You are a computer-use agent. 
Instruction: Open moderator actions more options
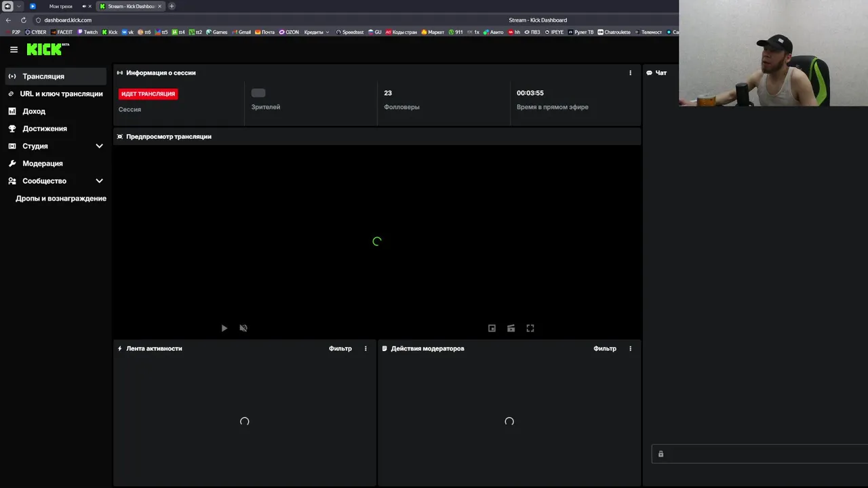pyautogui.click(x=630, y=348)
